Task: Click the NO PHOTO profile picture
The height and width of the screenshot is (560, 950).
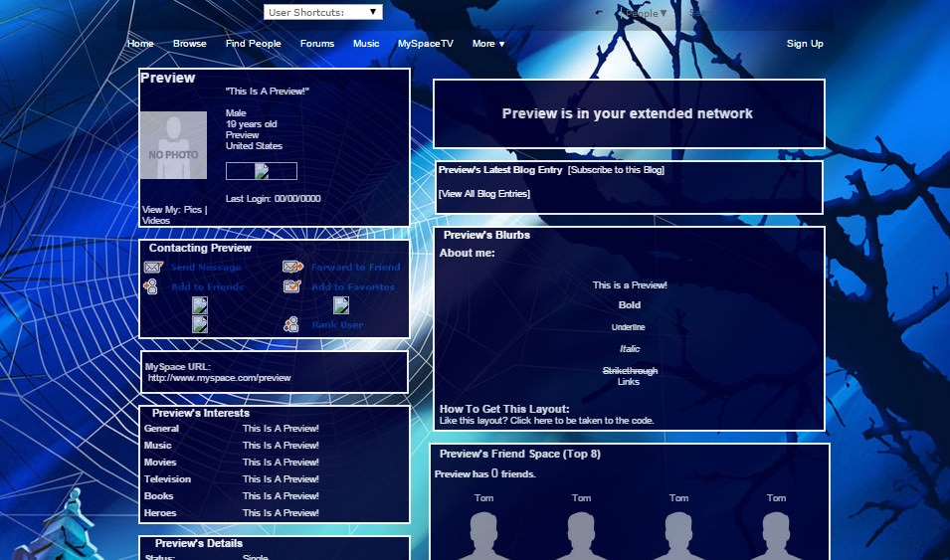Action: pyautogui.click(x=173, y=145)
